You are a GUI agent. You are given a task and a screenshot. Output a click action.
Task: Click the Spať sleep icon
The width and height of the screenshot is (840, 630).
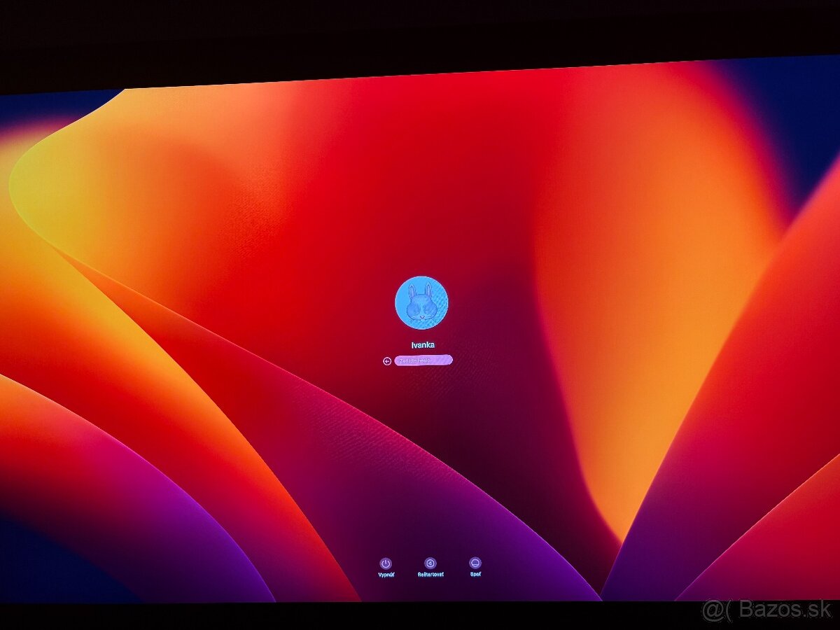tap(475, 563)
